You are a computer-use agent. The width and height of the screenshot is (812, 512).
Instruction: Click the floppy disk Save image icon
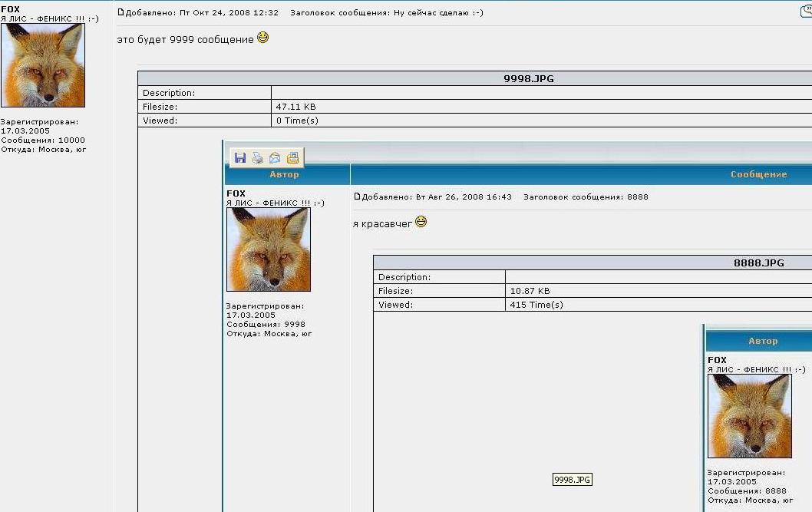click(x=240, y=158)
